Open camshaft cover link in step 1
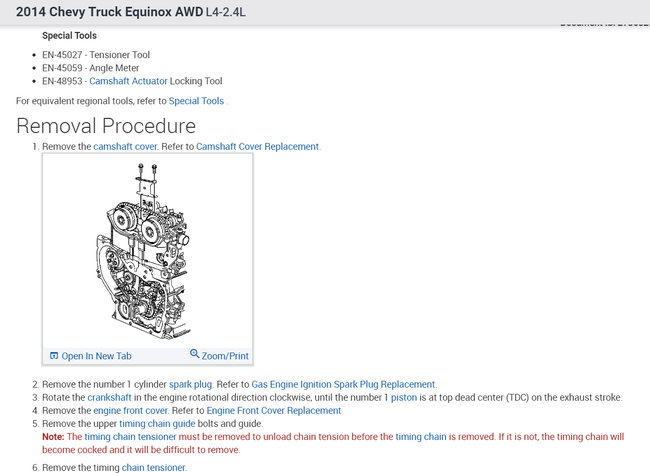 [125, 146]
